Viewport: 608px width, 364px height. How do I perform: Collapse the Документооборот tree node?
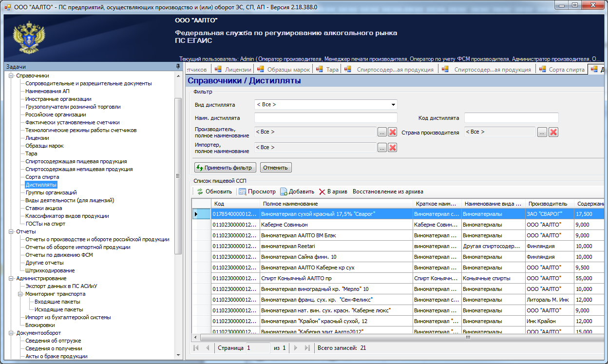pos(11,333)
